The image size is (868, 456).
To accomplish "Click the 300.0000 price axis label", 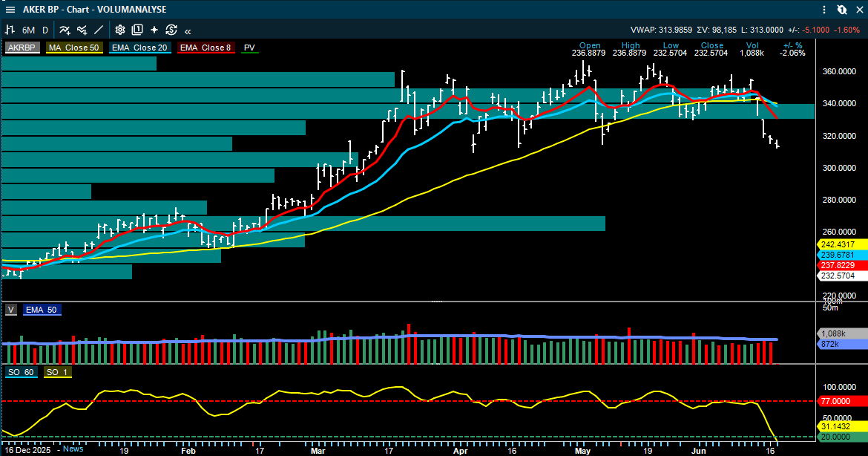I will (839, 168).
